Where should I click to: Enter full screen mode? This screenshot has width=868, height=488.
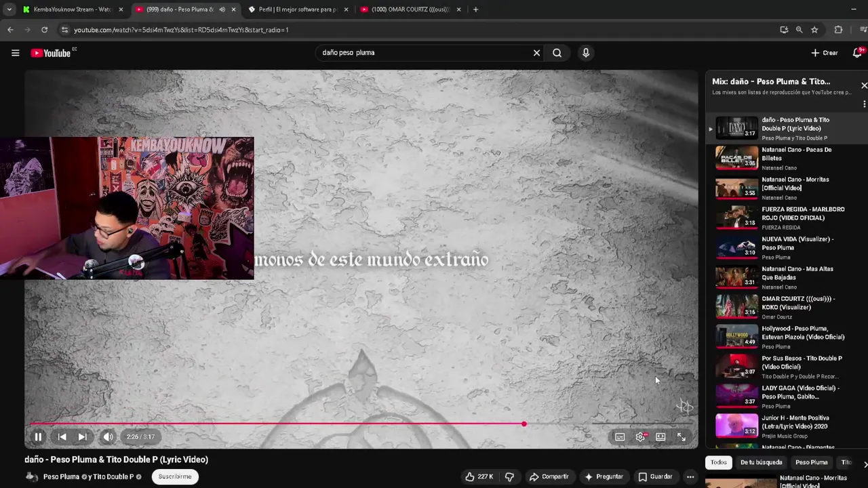point(682,437)
